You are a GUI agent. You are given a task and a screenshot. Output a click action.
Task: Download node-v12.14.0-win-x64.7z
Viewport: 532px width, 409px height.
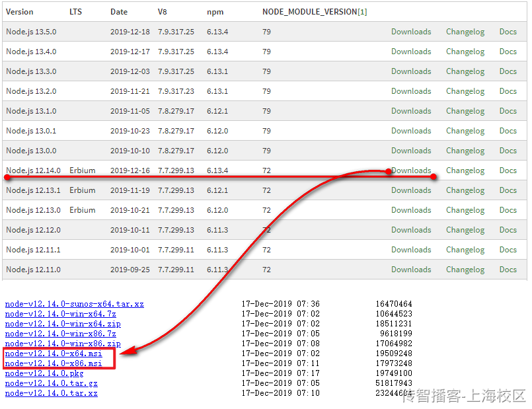(x=60, y=314)
